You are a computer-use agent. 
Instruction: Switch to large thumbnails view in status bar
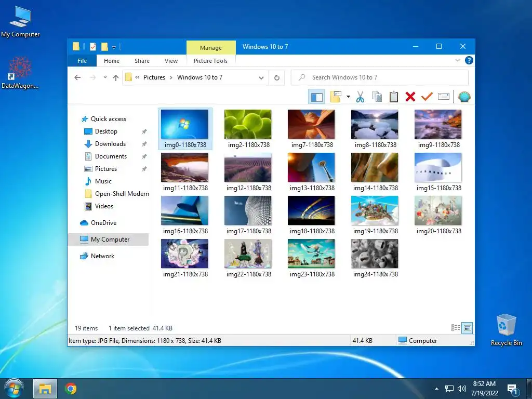click(467, 328)
